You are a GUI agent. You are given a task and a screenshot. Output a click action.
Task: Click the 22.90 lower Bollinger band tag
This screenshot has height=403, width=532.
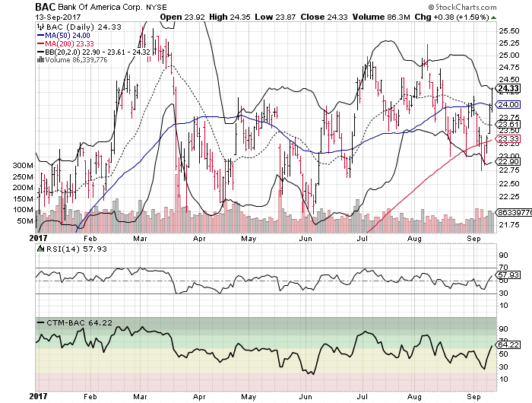coord(508,162)
